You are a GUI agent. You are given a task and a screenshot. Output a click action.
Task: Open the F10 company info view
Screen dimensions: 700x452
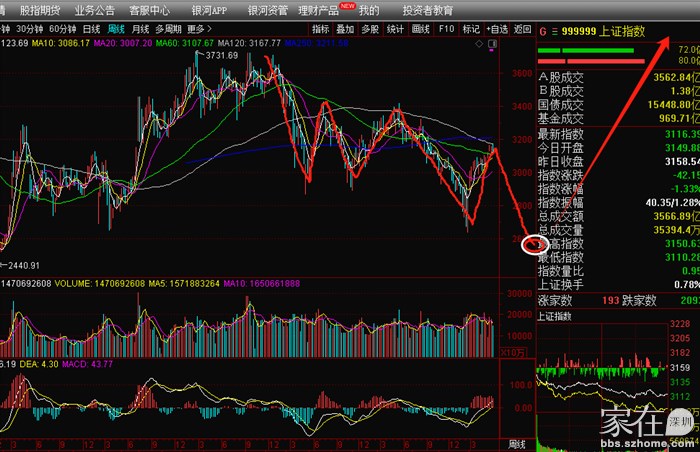point(447,30)
